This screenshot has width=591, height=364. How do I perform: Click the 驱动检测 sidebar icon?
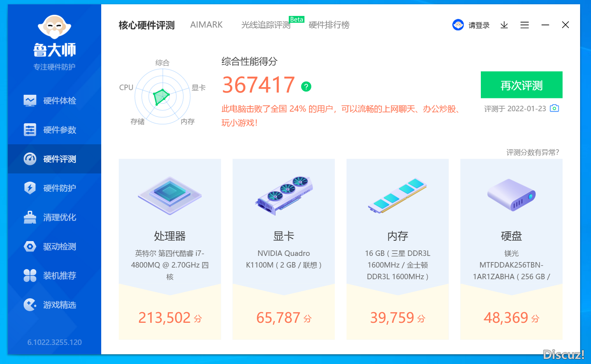[x=30, y=247]
